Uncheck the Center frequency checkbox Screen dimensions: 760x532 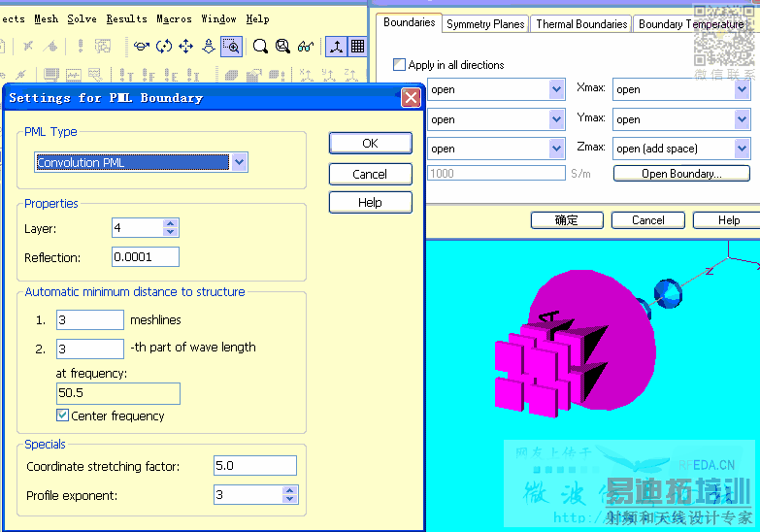coord(62,416)
